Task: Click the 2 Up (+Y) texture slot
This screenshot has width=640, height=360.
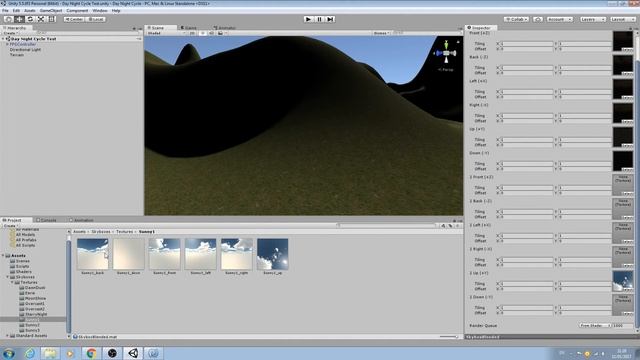Action: click(623, 281)
